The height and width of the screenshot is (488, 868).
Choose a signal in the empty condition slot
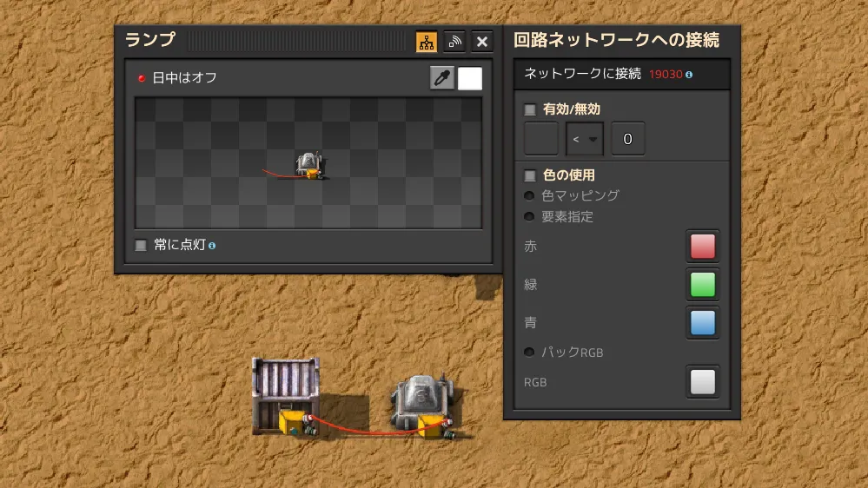click(x=540, y=139)
